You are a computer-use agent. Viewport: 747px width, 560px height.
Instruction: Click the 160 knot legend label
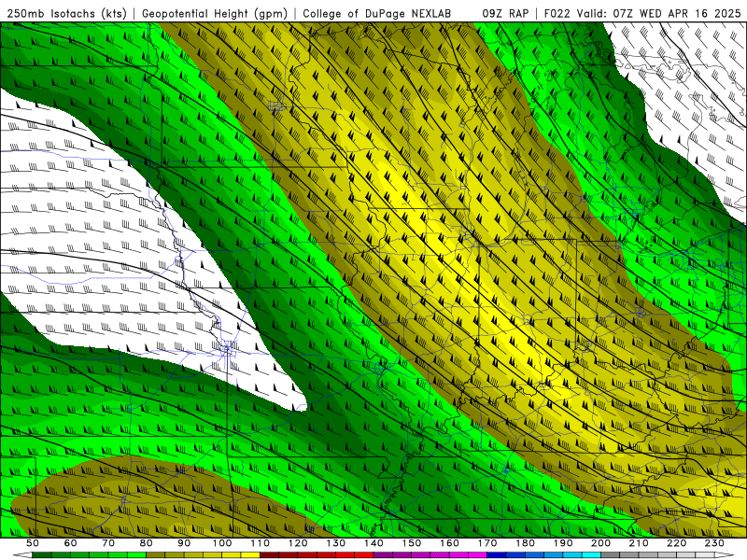(449, 543)
